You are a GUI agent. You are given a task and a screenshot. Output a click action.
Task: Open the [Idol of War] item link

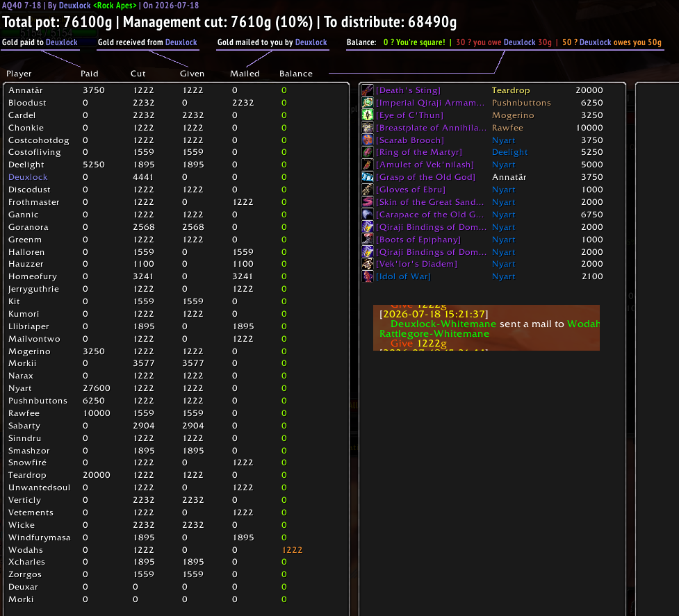point(403,276)
